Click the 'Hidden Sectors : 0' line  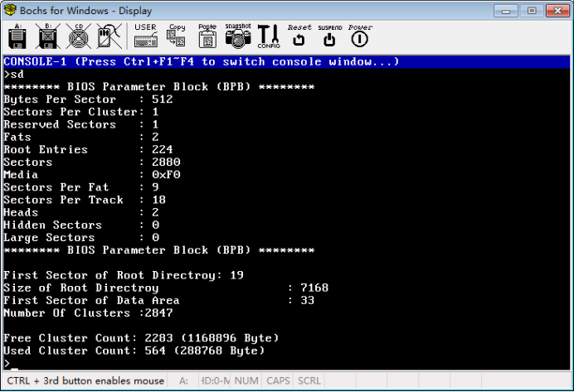click(x=81, y=225)
